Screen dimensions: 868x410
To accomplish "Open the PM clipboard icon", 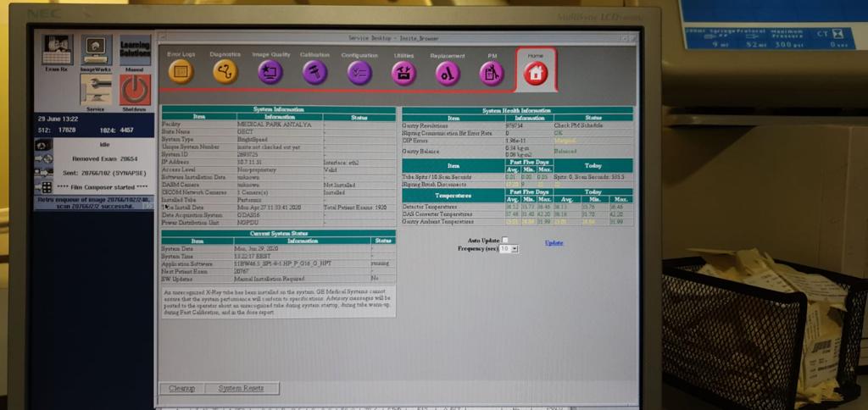I will click(x=492, y=74).
